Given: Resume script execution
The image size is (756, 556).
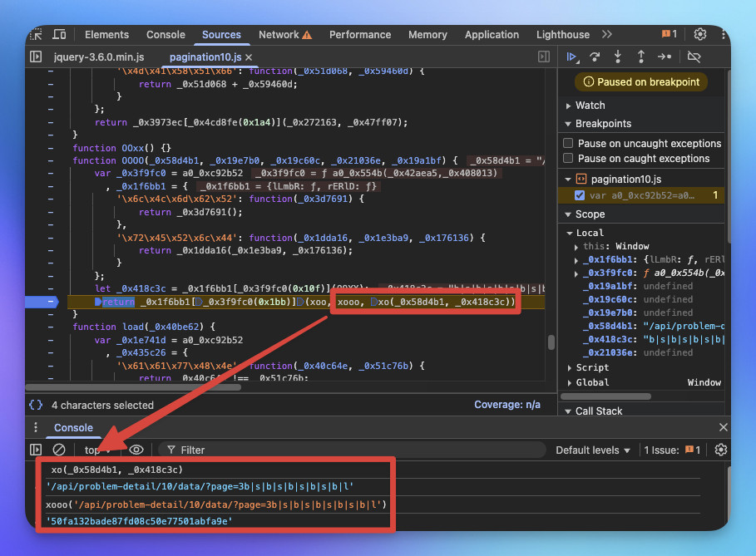Looking at the screenshot, I should click(x=572, y=57).
